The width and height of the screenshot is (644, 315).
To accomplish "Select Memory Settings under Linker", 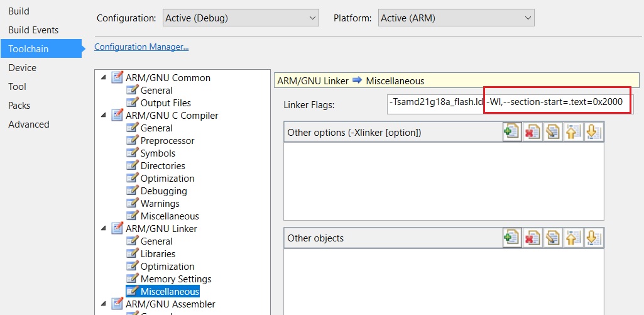I will [x=176, y=279].
